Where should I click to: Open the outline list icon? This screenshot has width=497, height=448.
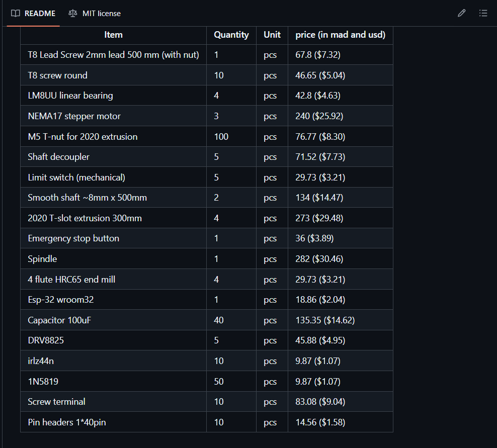coord(483,13)
